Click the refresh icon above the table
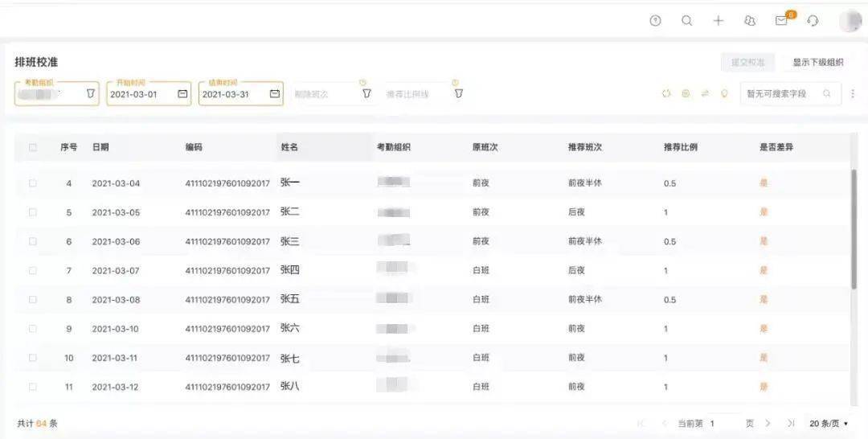Viewport: 868px width, 439px height. (x=666, y=94)
